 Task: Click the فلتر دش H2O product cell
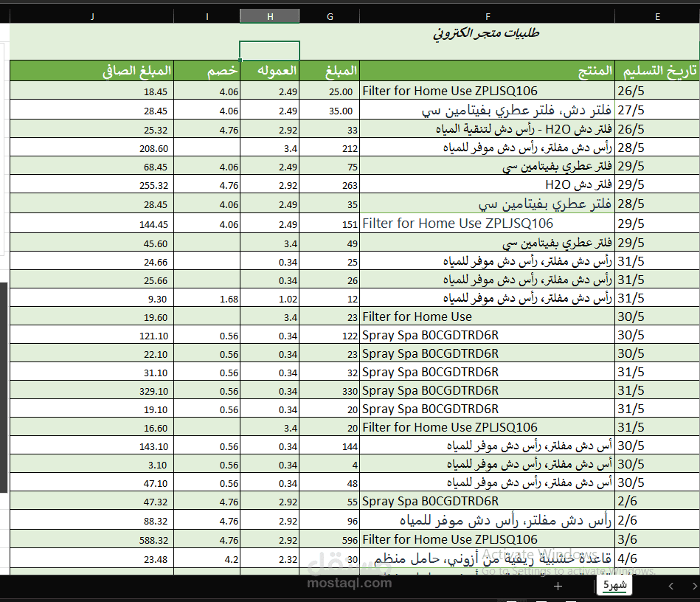[x=487, y=185]
